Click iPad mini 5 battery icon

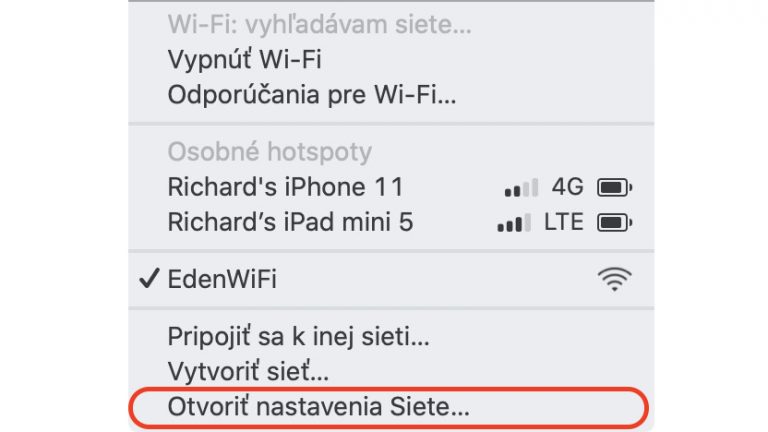pyautogui.click(x=614, y=223)
